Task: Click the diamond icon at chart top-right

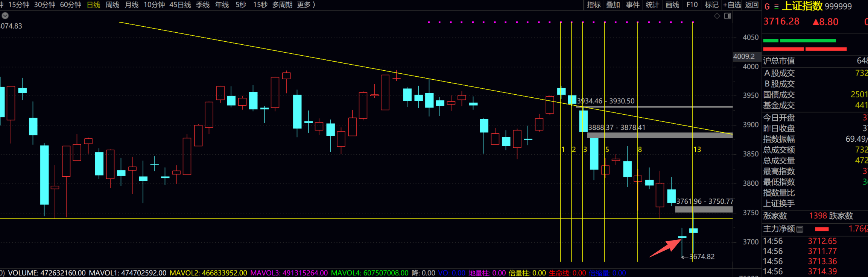Action: (x=717, y=16)
